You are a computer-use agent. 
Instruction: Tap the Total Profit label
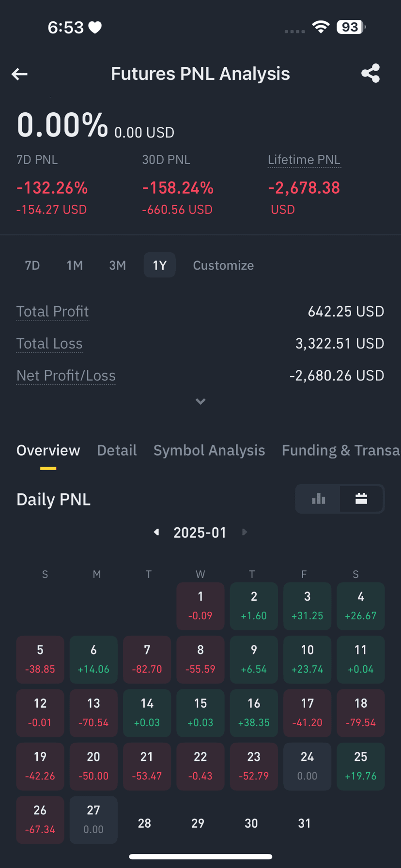pos(52,311)
